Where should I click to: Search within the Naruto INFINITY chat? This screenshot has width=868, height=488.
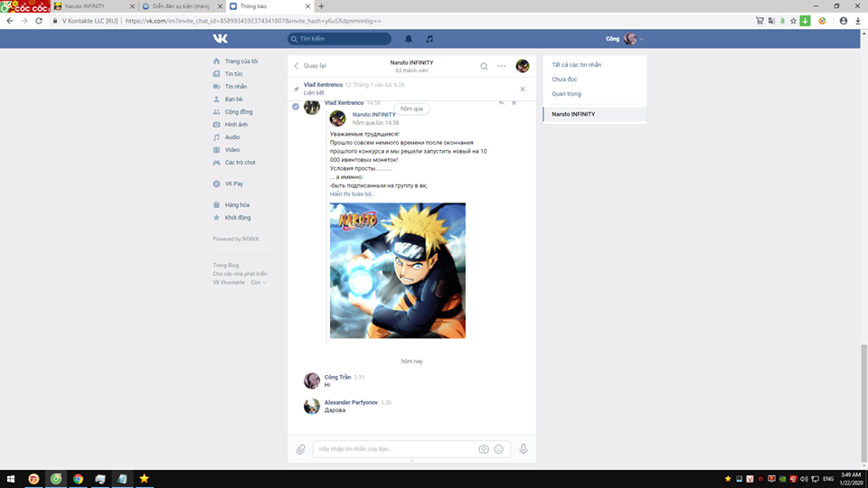tap(484, 66)
